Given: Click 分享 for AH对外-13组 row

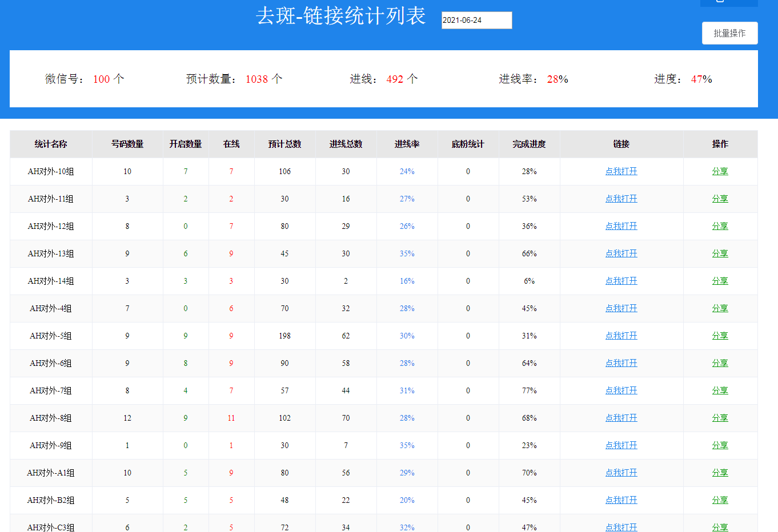Looking at the screenshot, I should click(720, 253).
